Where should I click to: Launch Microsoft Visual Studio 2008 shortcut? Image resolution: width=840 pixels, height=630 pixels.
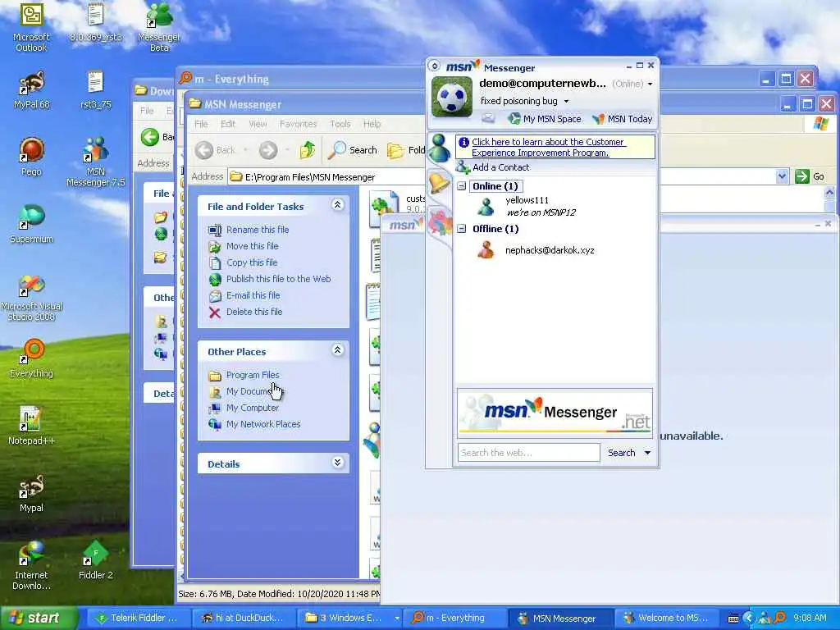point(31,298)
